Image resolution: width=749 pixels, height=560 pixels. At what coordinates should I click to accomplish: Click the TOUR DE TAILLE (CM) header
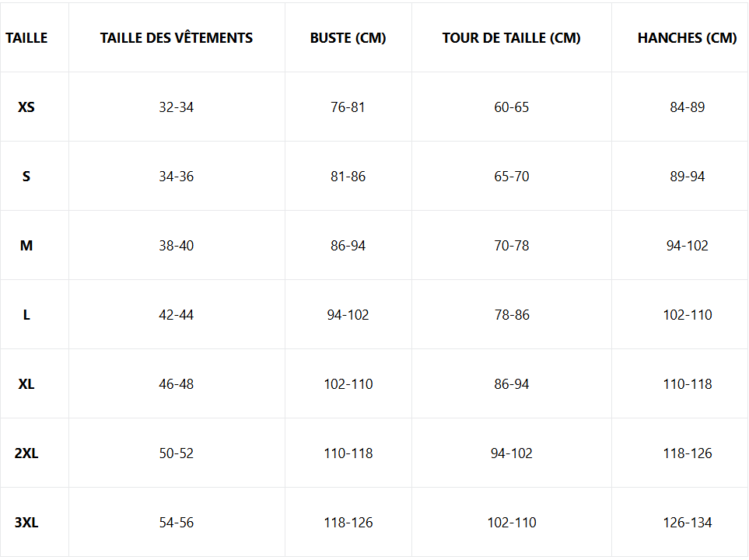[511, 37]
